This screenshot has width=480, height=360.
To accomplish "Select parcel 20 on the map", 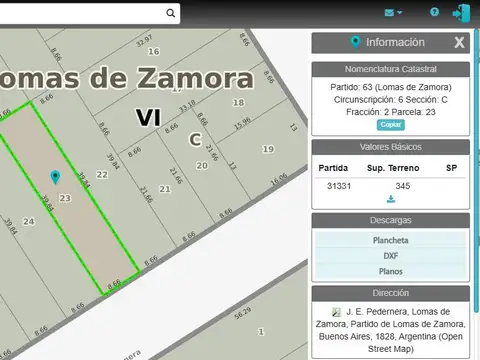I will (202, 165).
